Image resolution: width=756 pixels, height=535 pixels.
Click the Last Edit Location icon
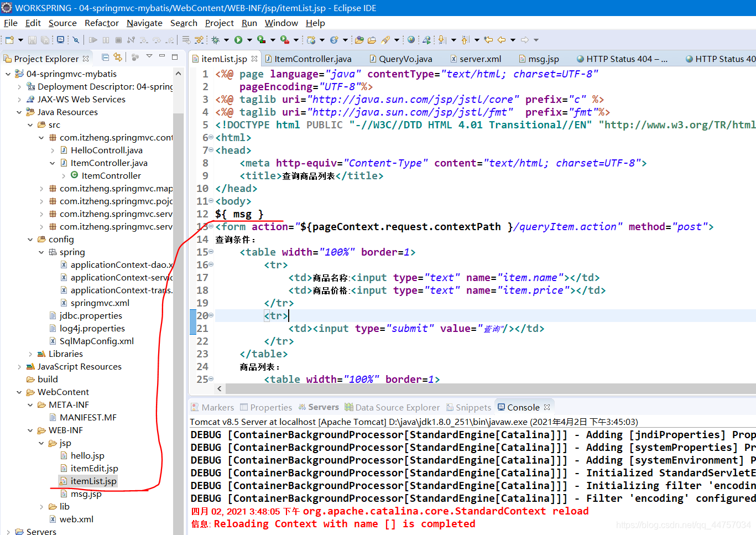coord(488,40)
